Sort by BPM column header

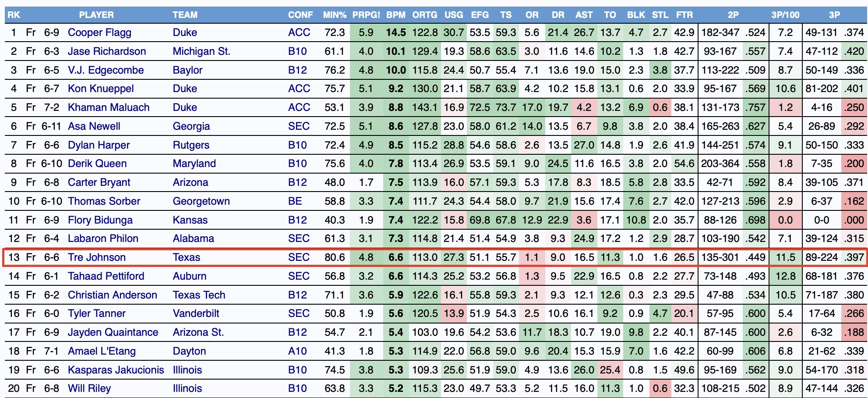pyautogui.click(x=396, y=15)
